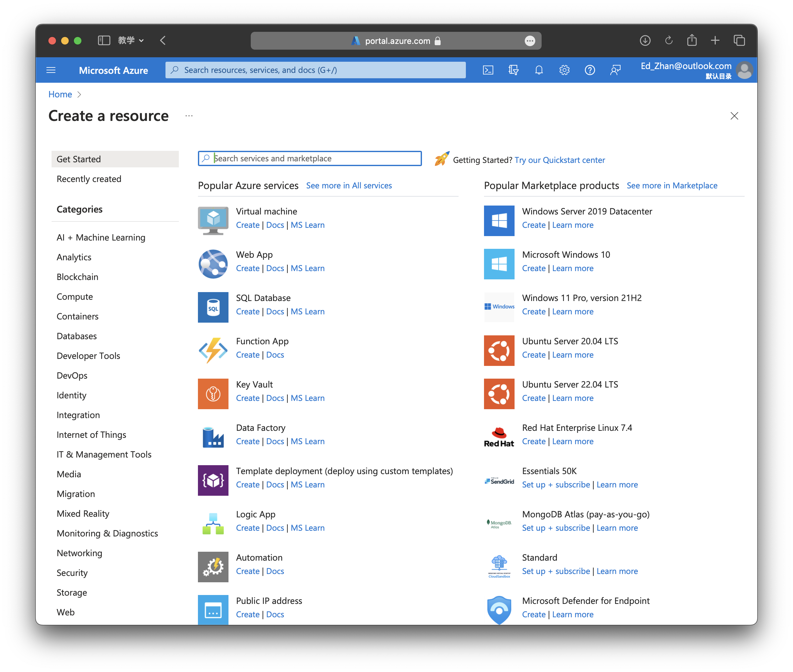Click the Windows Server 2019 Datacenter logo
The height and width of the screenshot is (672, 793).
pyautogui.click(x=499, y=221)
